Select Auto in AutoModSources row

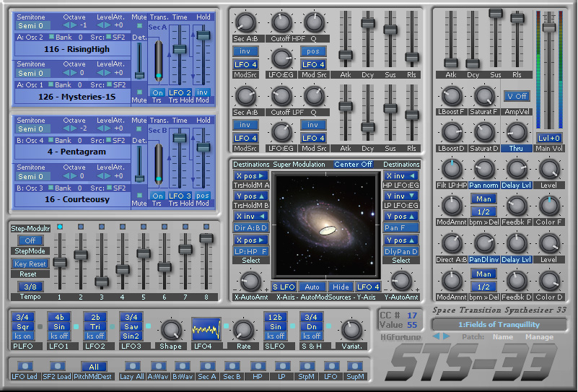(312, 287)
